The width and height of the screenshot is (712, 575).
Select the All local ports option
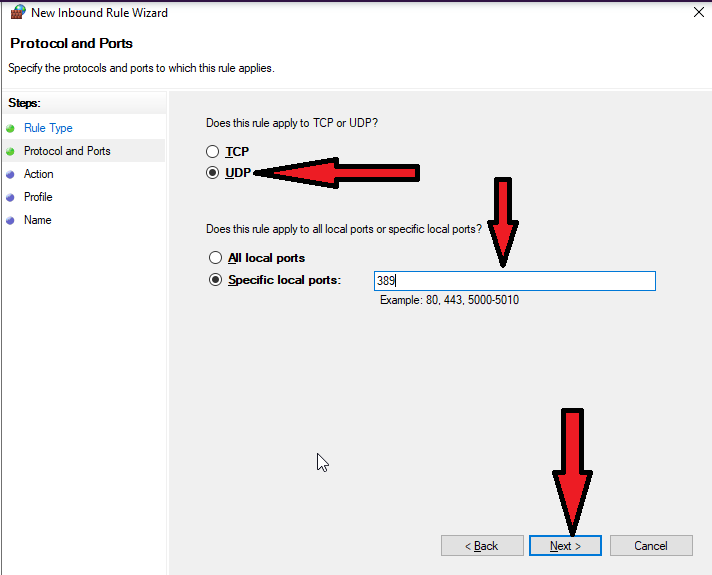coord(215,258)
